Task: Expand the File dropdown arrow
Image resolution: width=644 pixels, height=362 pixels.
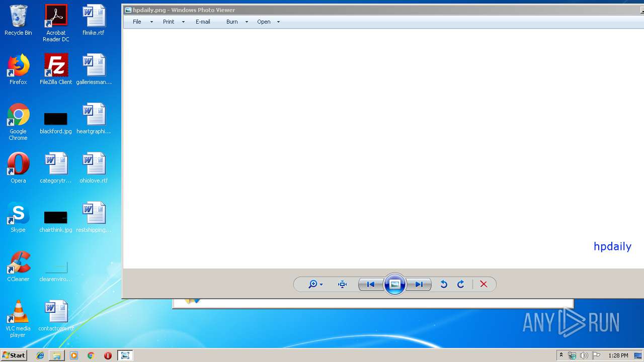Action: [x=151, y=22]
